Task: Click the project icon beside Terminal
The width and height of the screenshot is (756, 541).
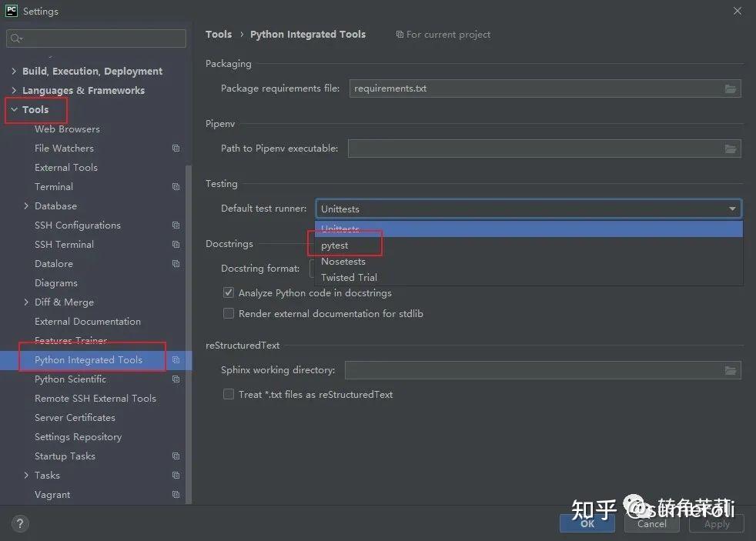Action: [176, 187]
